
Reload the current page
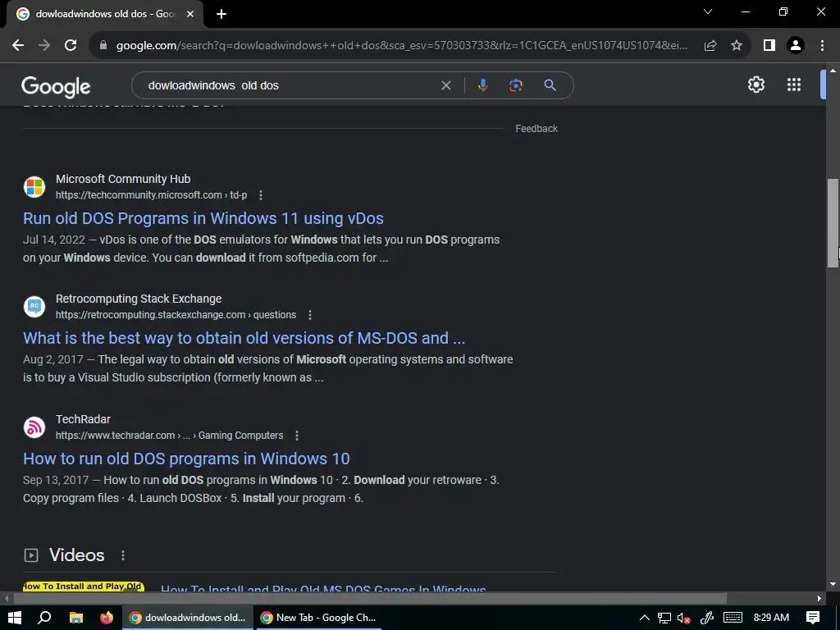click(x=71, y=45)
